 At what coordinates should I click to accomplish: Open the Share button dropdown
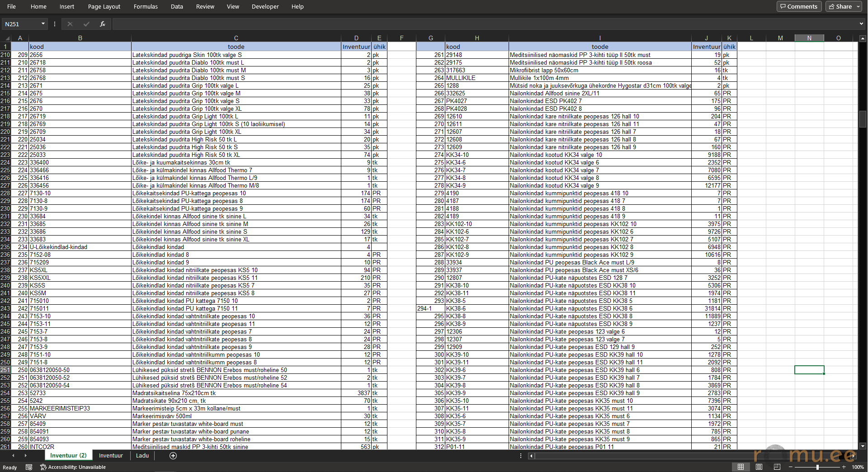click(x=858, y=6)
